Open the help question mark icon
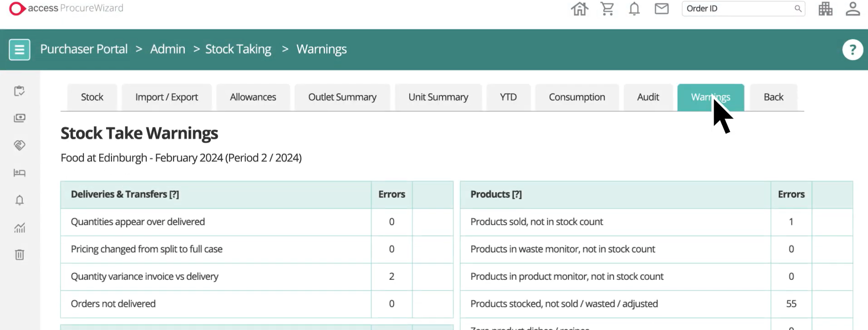868x330 pixels. pos(853,50)
